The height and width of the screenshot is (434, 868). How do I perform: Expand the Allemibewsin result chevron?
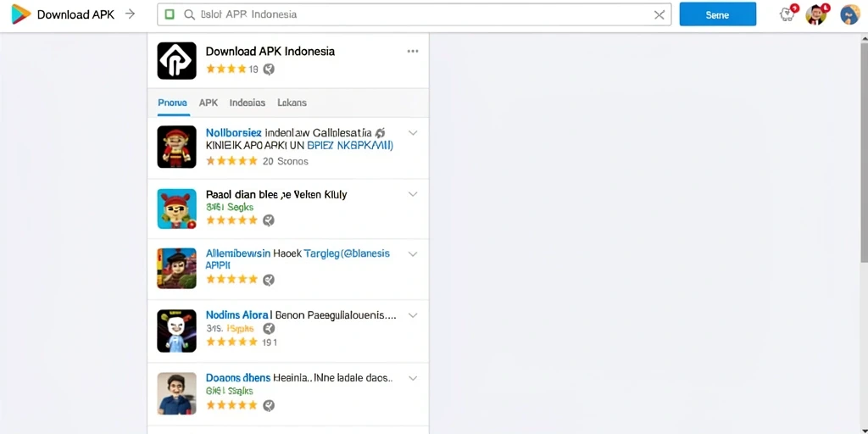(x=413, y=253)
